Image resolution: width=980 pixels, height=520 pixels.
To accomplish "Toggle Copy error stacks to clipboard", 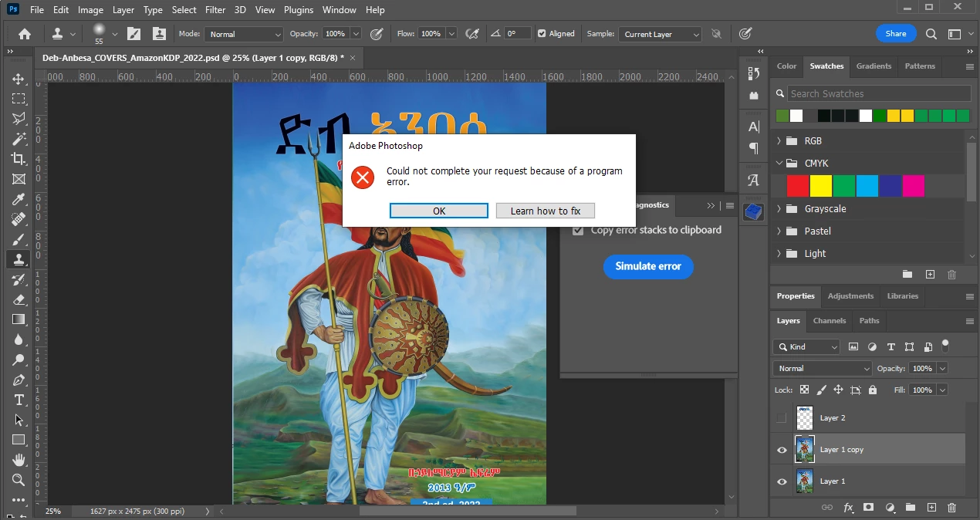I will (578, 230).
